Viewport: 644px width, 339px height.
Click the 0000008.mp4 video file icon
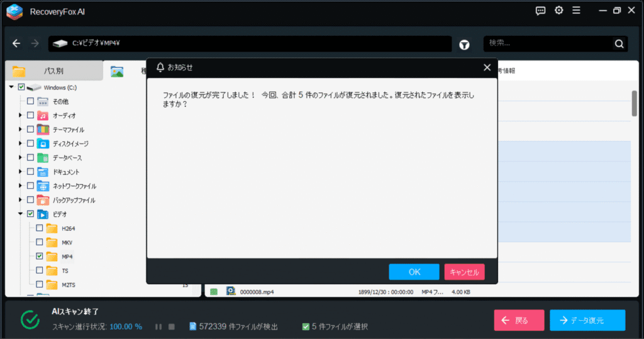click(231, 291)
